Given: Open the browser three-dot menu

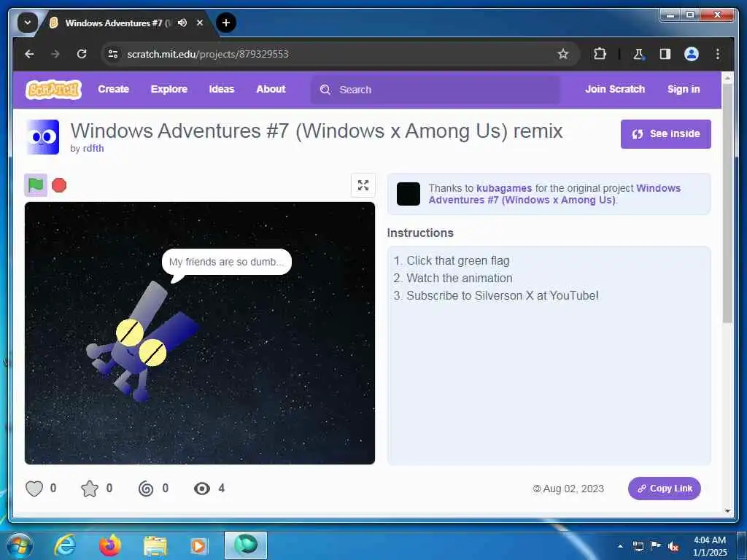Looking at the screenshot, I should (718, 54).
